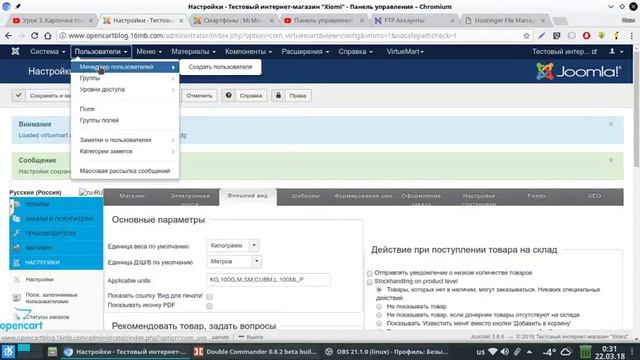Click the Сохранить save button
640x360 pixels.
(42, 96)
